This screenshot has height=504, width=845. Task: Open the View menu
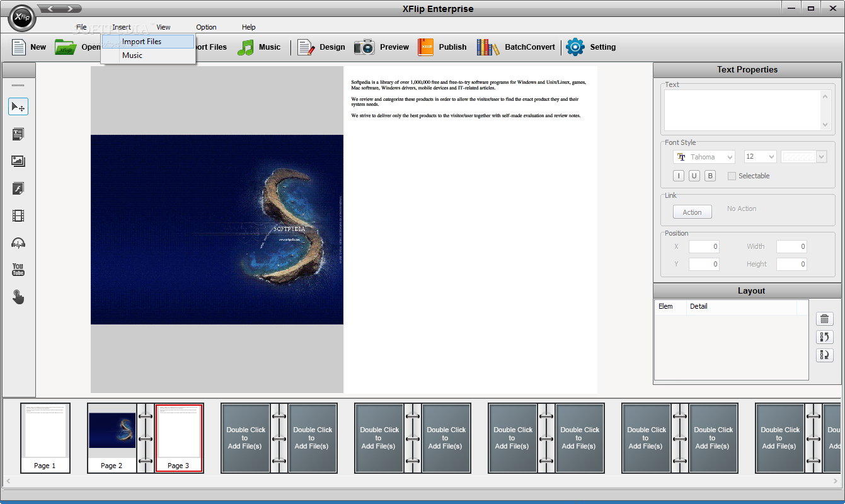point(164,27)
